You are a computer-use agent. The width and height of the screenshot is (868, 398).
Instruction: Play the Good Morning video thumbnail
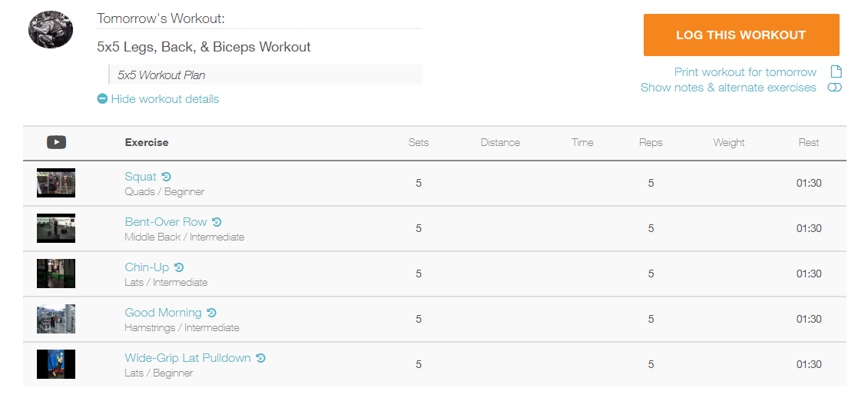point(56,319)
